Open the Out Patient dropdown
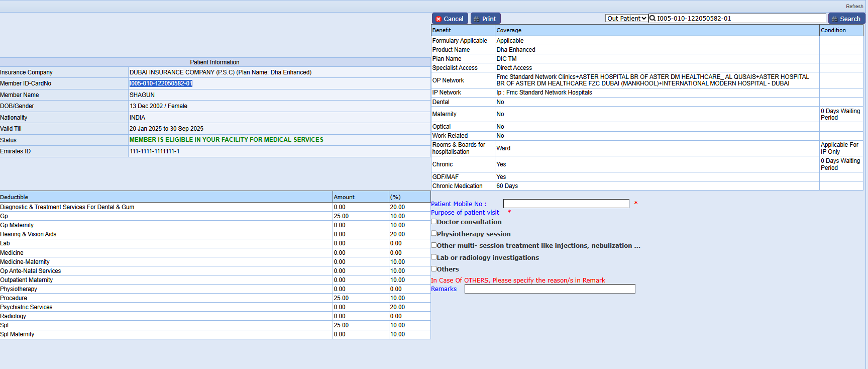868x369 pixels. pos(626,19)
